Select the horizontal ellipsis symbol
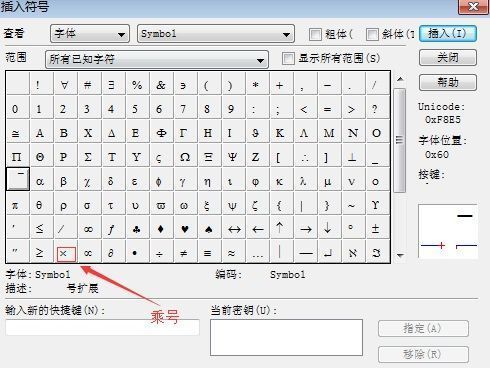The width and height of the screenshot is (490, 368). tap(257, 255)
